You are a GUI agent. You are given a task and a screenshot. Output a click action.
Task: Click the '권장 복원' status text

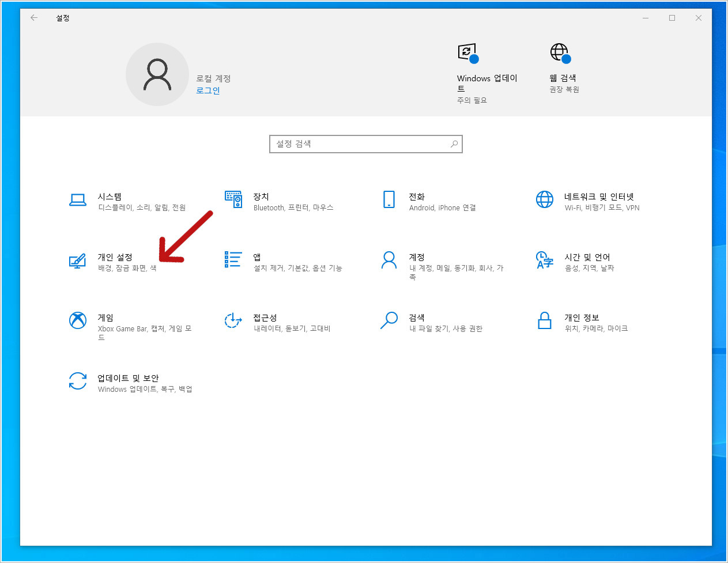tap(564, 89)
